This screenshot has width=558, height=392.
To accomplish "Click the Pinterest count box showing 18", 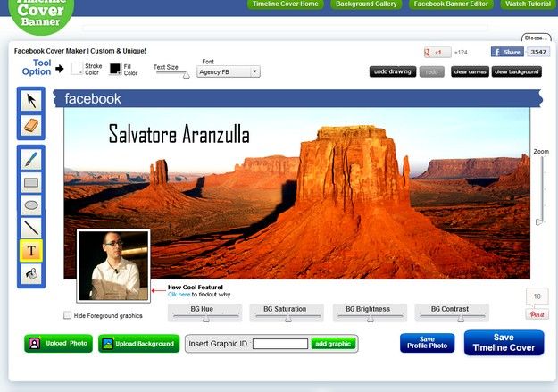I will click(537, 296).
